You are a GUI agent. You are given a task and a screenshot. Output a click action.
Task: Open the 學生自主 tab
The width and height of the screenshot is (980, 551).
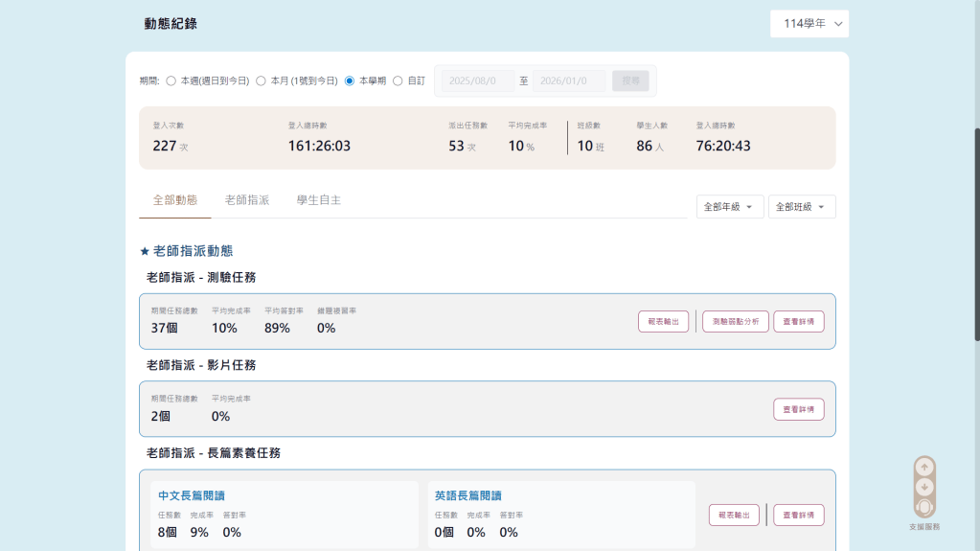point(319,200)
